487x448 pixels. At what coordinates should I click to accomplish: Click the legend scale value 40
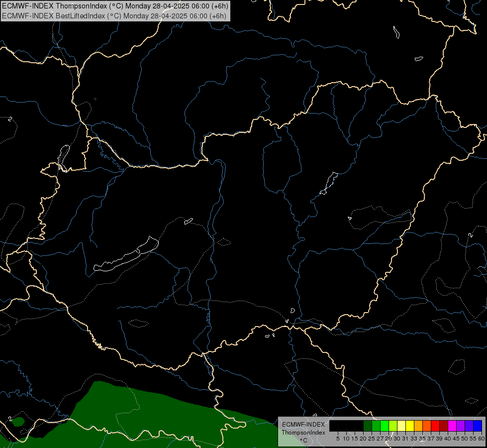click(448, 439)
